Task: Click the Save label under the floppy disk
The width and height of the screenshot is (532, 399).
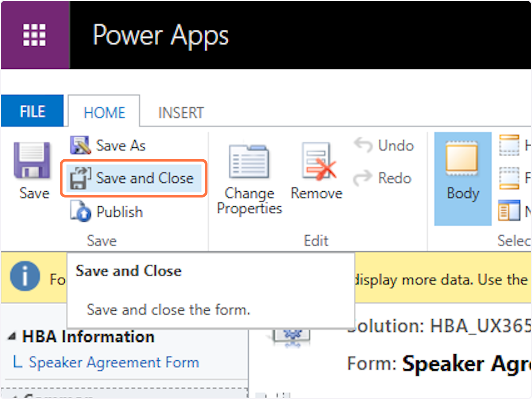Action: [35, 193]
